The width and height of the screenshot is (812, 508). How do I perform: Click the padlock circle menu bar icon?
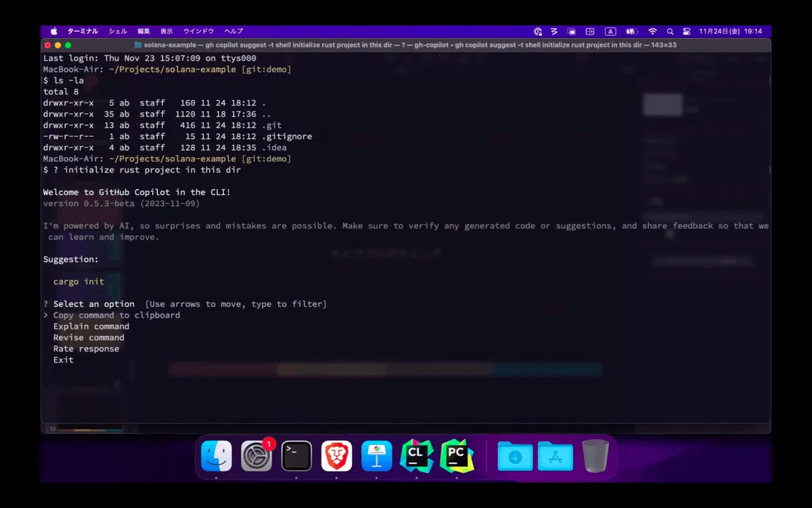point(538,31)
